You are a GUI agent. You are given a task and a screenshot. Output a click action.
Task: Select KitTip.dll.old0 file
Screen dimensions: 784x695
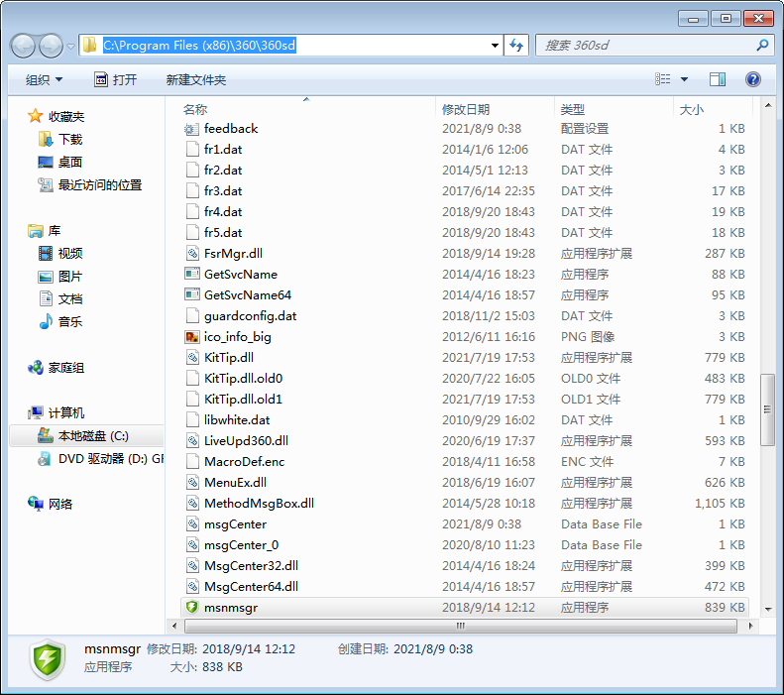point(243,379)
